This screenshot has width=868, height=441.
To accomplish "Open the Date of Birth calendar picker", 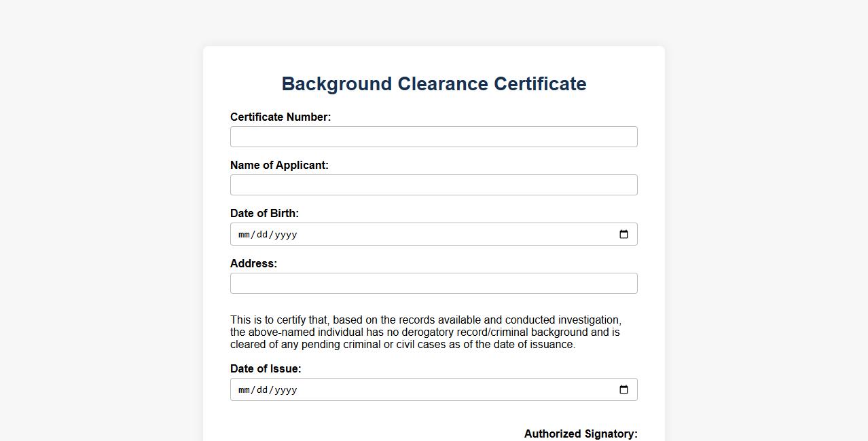I will click(x=623, y=235).
